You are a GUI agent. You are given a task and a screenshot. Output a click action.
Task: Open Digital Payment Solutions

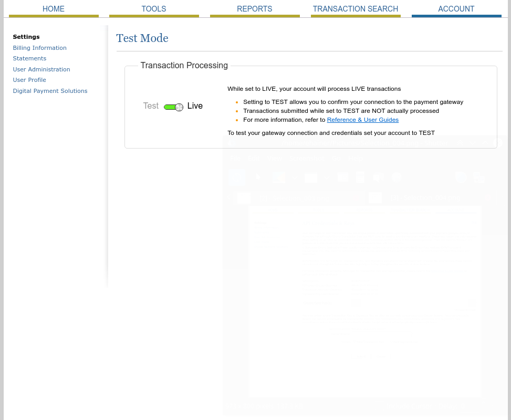50,91
